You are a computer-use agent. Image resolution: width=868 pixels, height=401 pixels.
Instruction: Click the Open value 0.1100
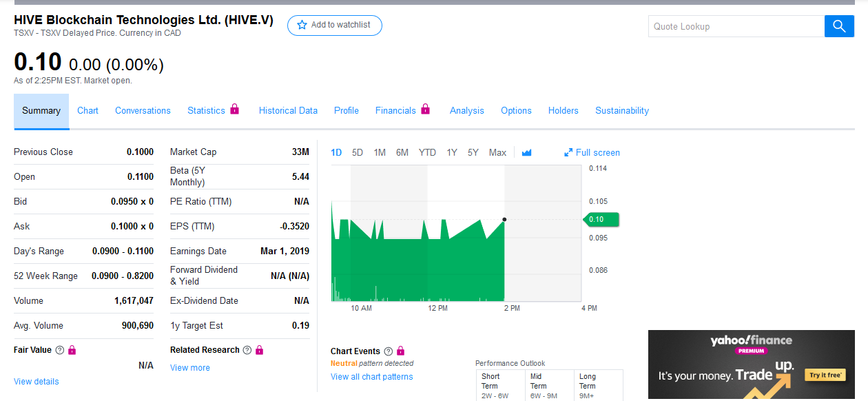pyautogui.click(x=141, y=176)
